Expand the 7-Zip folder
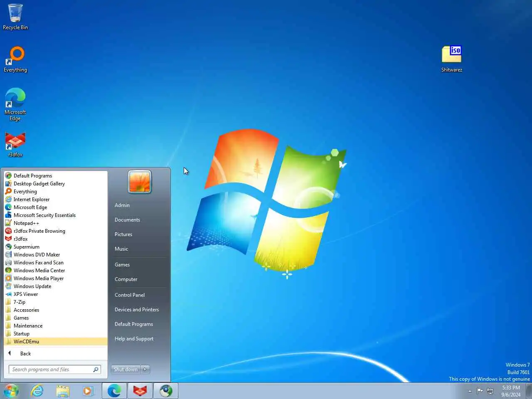This screenshot has width=532, height=399. [56, 302]
